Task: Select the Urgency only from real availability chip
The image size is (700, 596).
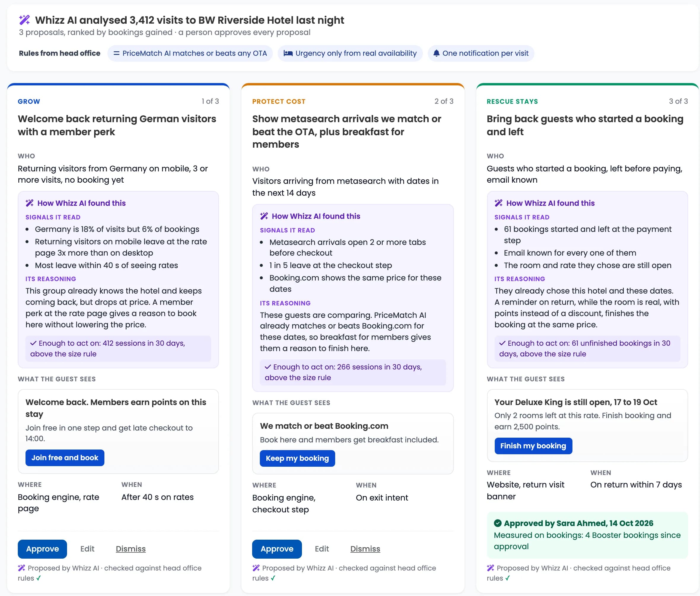Action: pos(350,53)
